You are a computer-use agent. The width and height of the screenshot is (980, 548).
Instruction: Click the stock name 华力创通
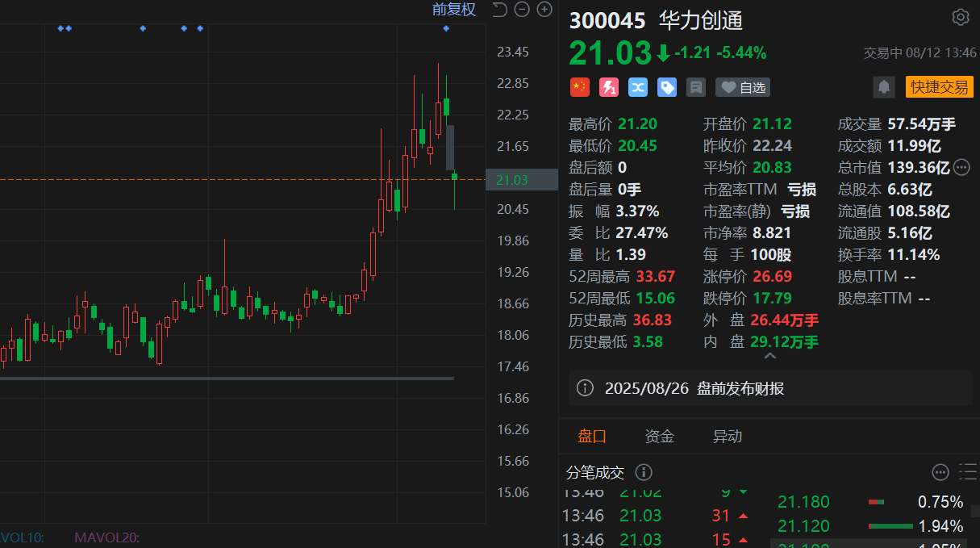coord(701,19)
